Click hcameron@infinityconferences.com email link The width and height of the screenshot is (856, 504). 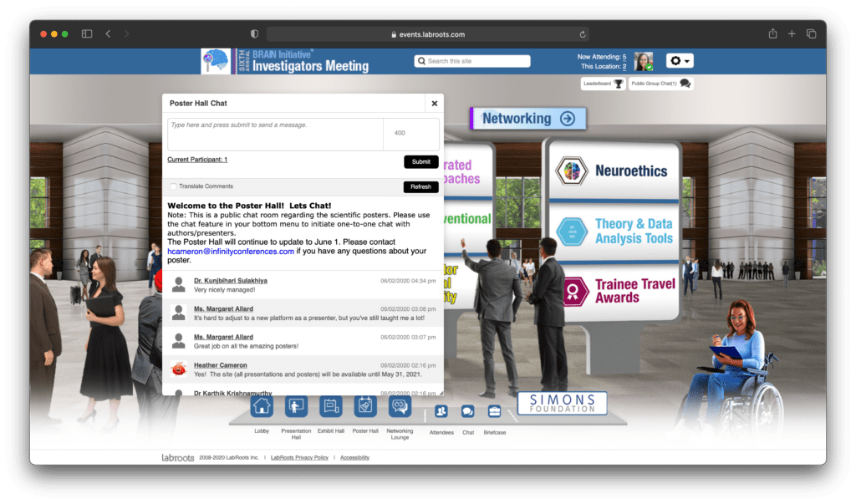(x=231, y=252)
